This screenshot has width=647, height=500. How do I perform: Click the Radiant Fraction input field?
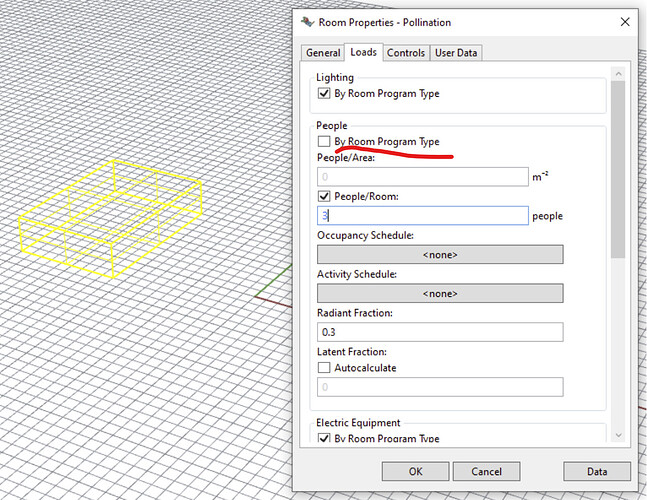coord(440,332)
